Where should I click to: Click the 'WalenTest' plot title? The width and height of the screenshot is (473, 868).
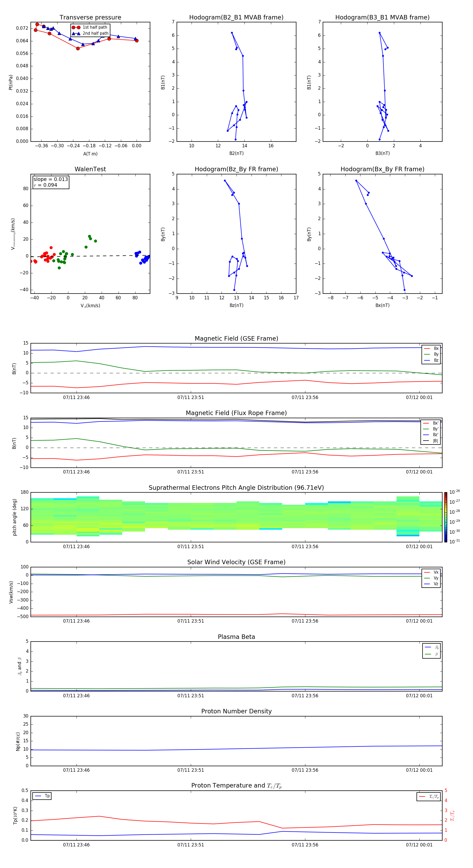(90, 169)
